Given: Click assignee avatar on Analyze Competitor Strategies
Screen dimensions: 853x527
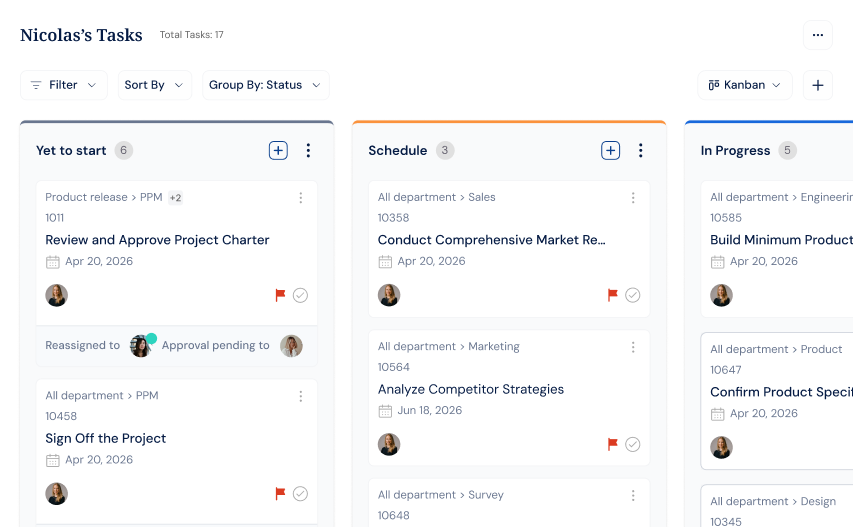Looking at the screenshot, I should pos(389,444).
